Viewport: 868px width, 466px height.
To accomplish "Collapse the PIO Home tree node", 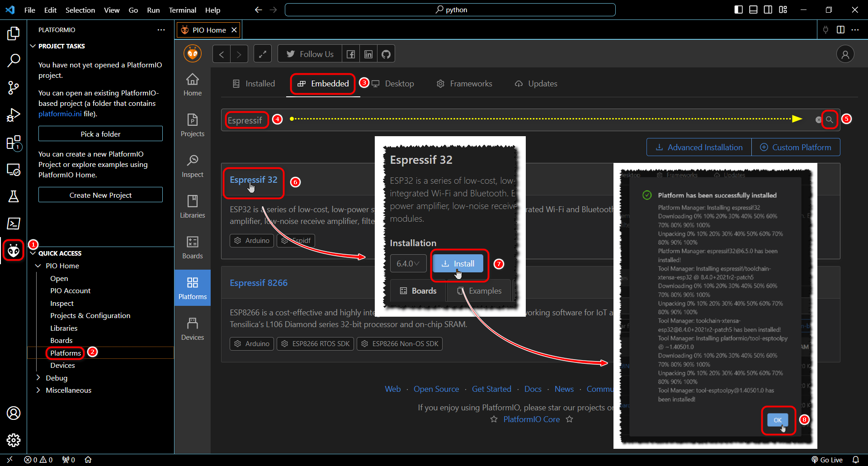I will pyautogui.click(x=38, y=266).
